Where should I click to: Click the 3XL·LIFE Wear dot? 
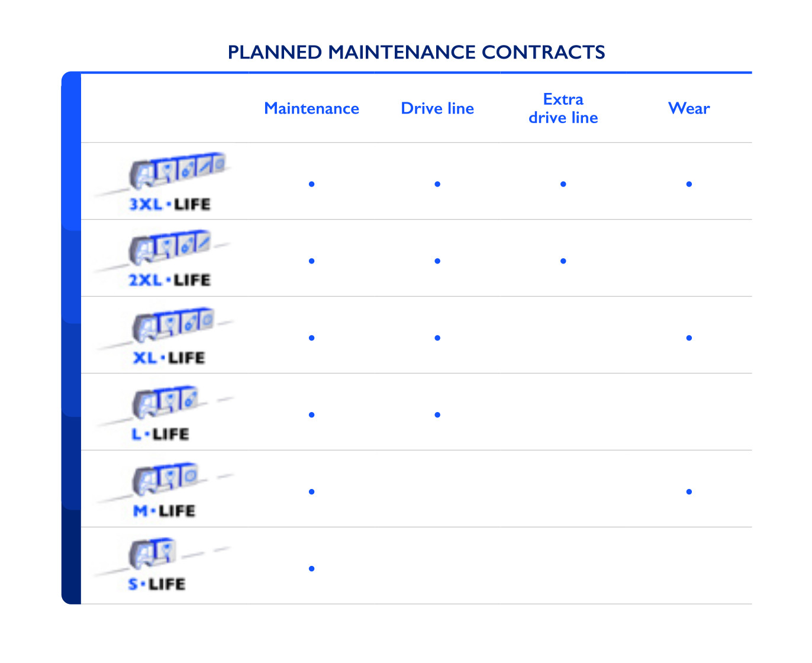coord(689,184)
